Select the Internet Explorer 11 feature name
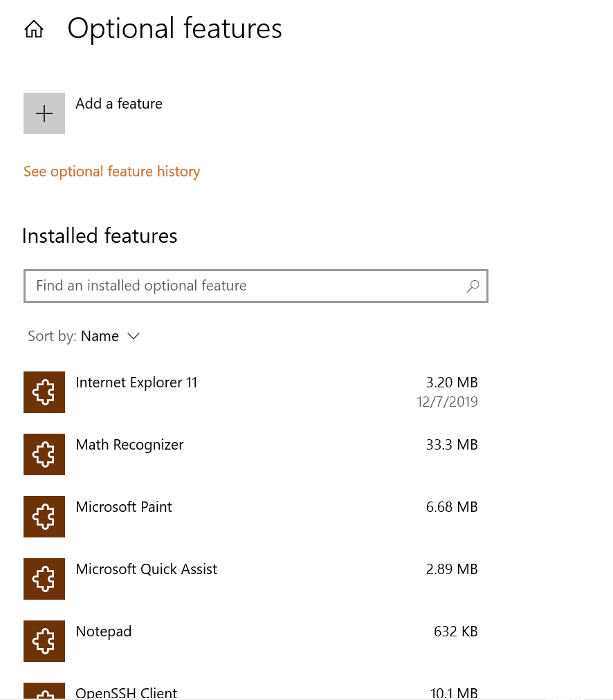Screen dimensions: 613x700 136,383
